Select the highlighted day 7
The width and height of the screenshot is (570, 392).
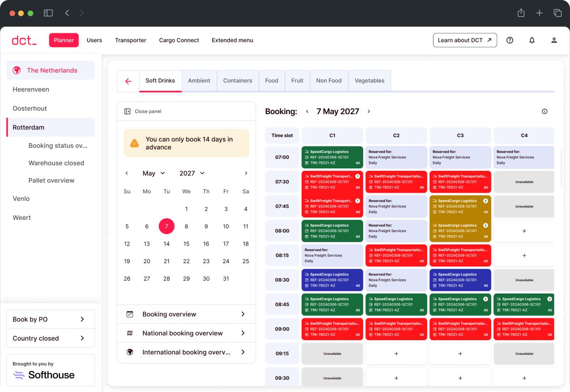(x=167, y=226)
